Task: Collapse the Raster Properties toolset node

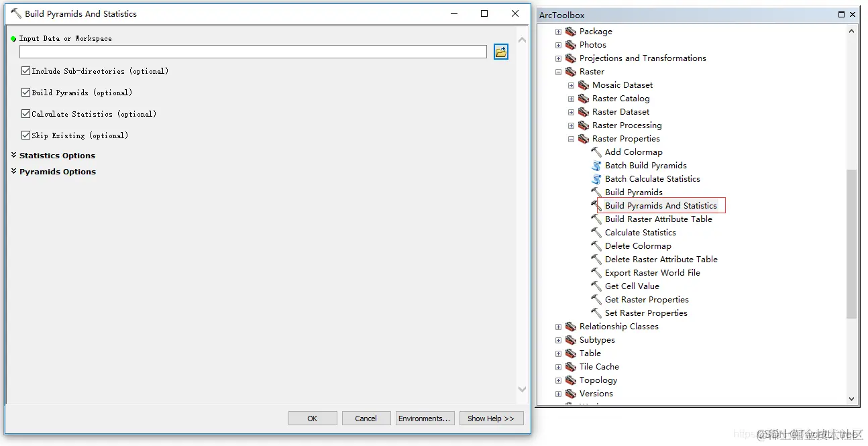Action: pyautogui.click(x=571, y=139)
